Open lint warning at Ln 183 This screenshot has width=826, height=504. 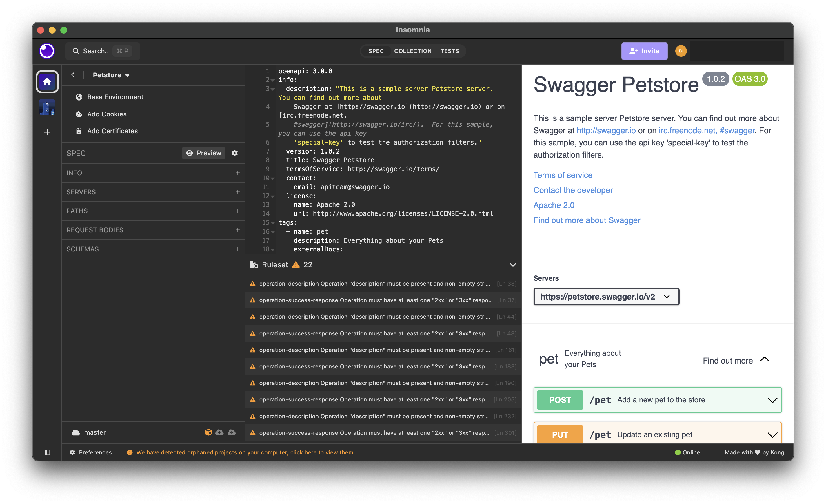383,367
